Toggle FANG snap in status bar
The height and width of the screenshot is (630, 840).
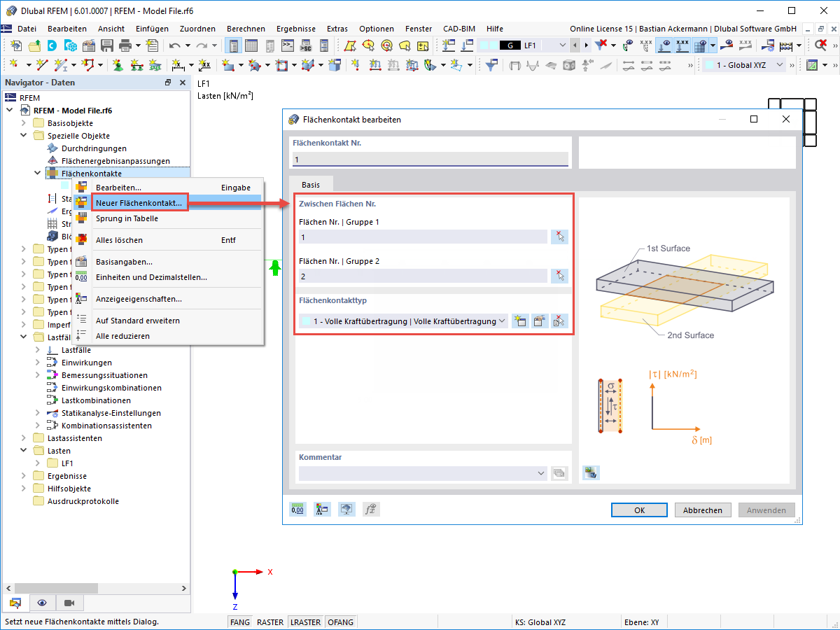[240, 622]
